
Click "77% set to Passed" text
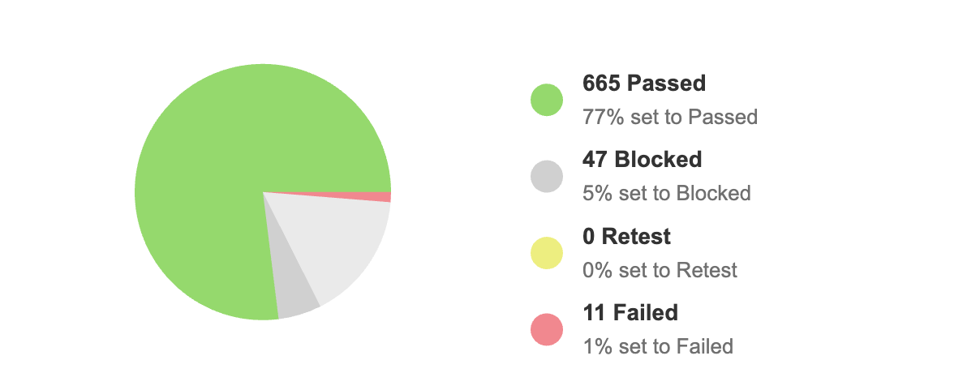(x=670, y=117)
